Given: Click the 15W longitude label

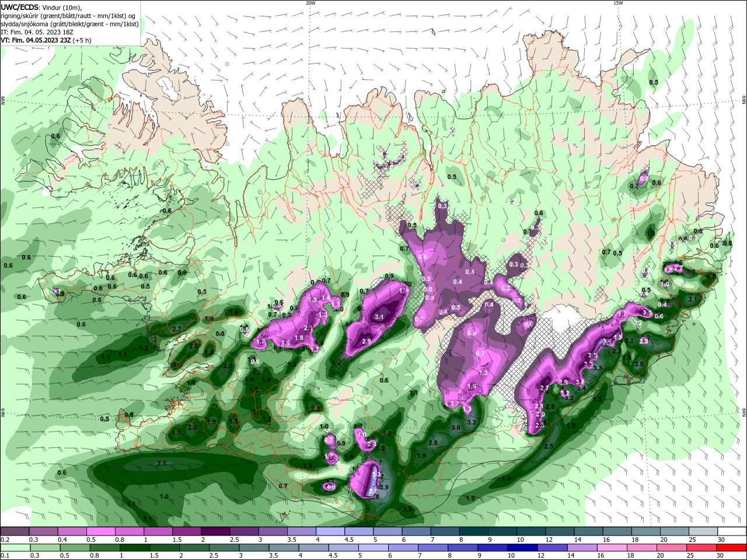Looking at the screenshot, I should point(618,2).
